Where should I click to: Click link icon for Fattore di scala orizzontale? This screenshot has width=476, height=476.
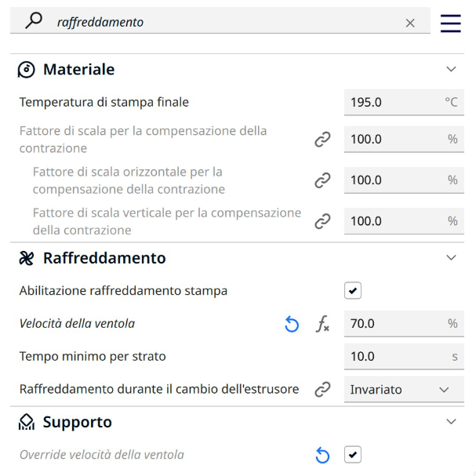coord(322,180)
